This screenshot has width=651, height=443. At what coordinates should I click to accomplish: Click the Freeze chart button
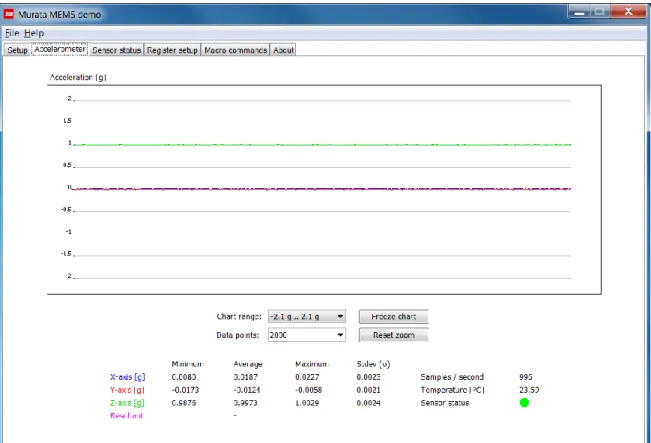[393, 317]
